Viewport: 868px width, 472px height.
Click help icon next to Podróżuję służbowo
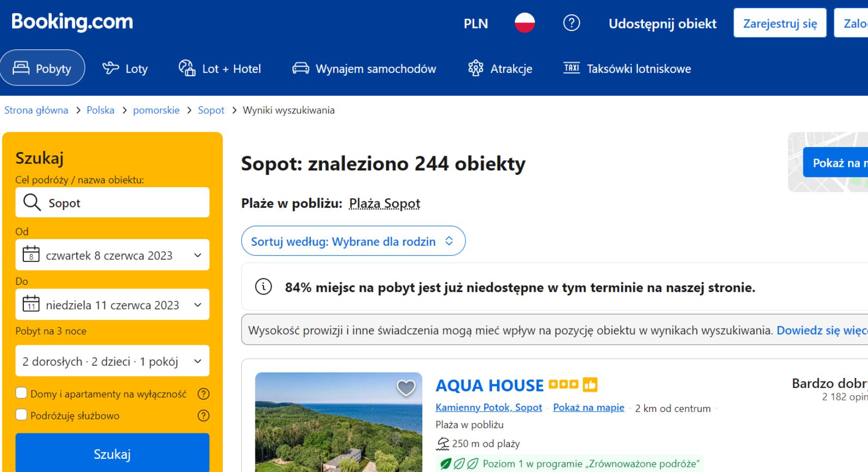pyautogui.click(x=204, y=416)
